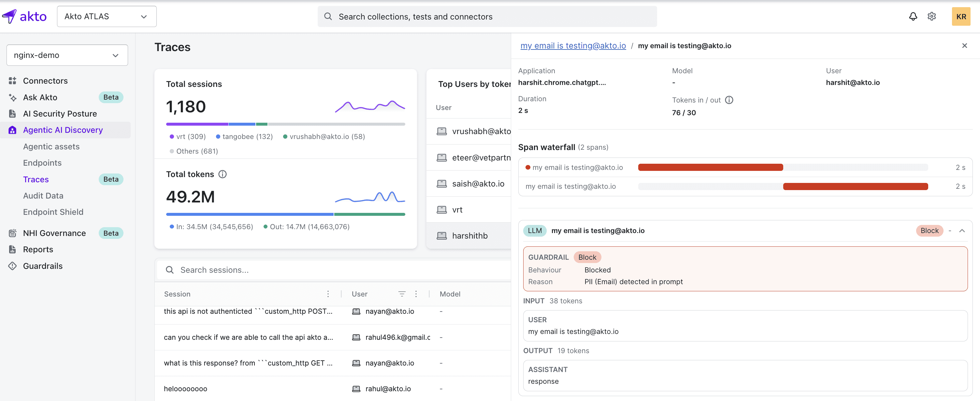Open Endpoint Shield submenu item
This screenshot has height=401, width=980.
point(53,212)
